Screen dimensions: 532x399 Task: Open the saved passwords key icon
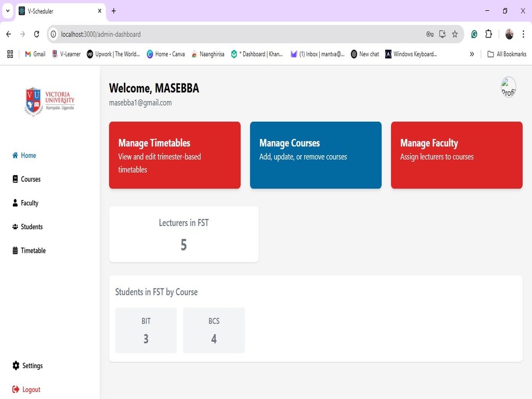click(x=430, y=34)
